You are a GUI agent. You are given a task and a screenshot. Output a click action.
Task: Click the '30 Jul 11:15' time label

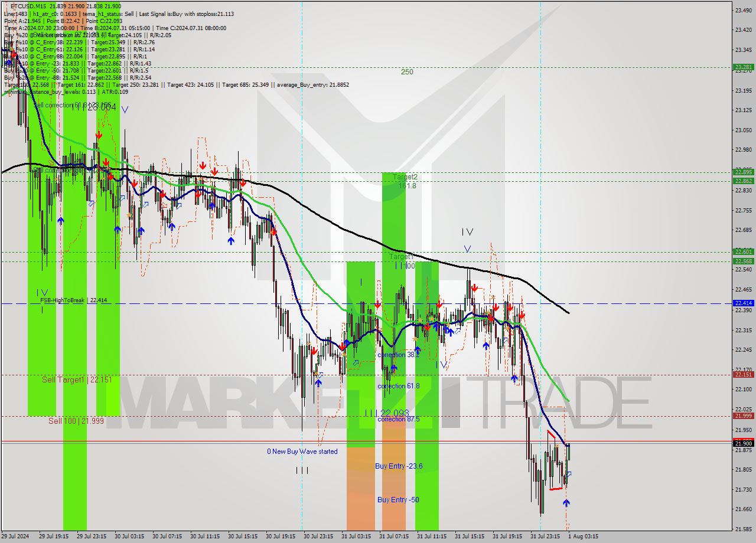205,537
